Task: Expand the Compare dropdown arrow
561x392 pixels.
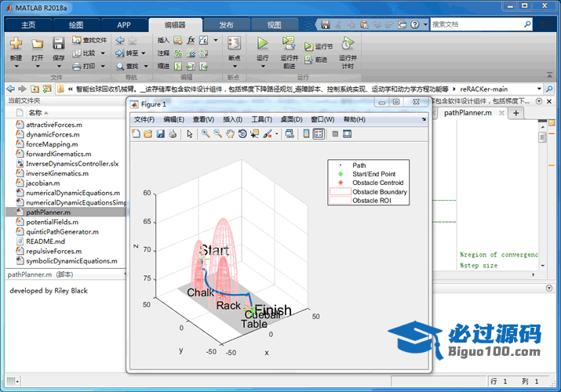Action: coord(103,53)
